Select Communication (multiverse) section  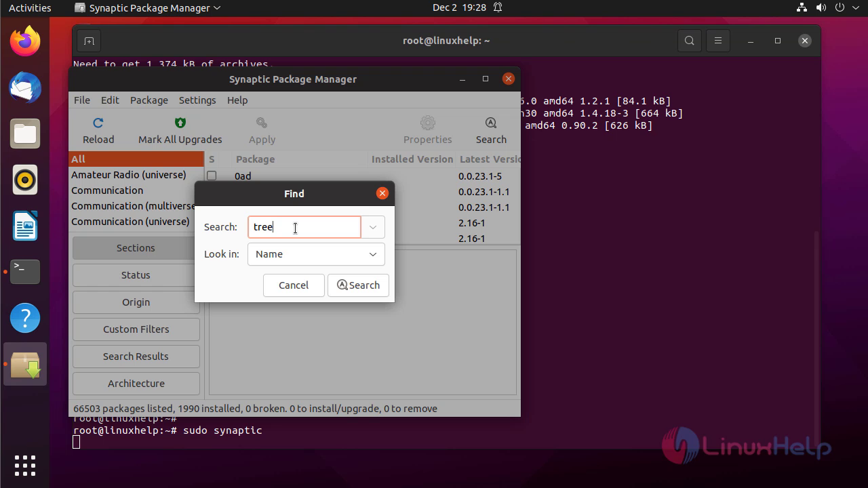click(132, 206)
